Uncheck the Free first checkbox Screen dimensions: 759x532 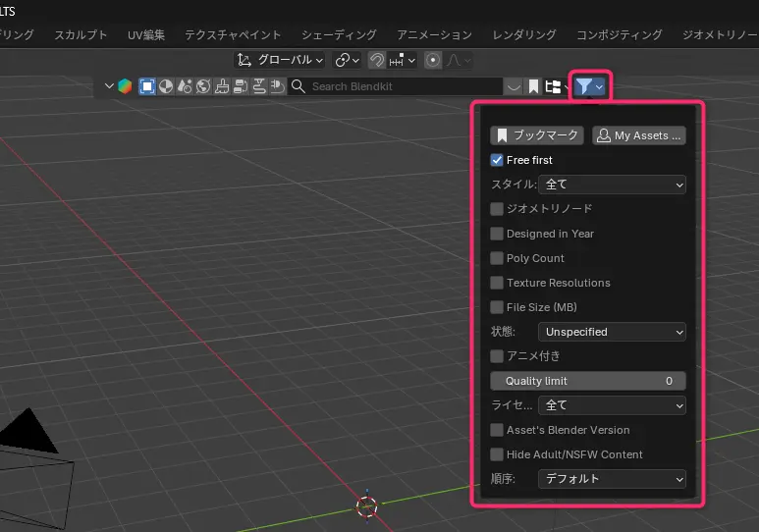[497, 160]
